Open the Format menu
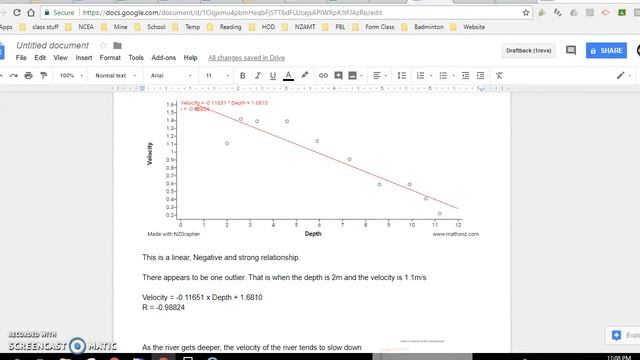The image size is (640, 360). [x=110, y=58]
